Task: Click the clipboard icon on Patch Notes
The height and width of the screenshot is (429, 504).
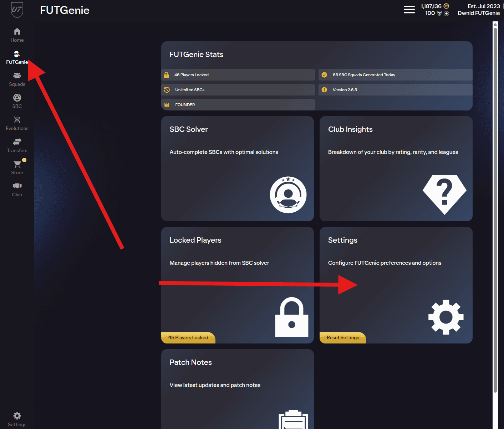Action: click(293, 419)
